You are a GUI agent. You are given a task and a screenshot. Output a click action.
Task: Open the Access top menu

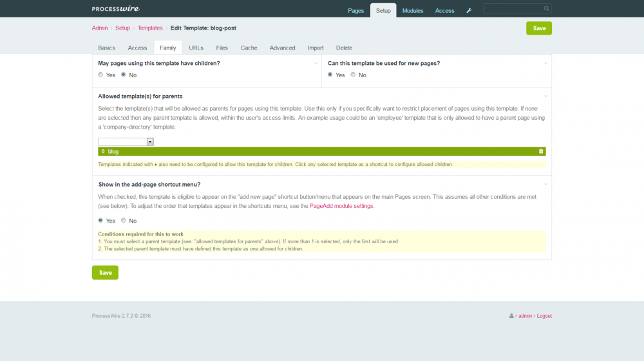coord(445,11)
